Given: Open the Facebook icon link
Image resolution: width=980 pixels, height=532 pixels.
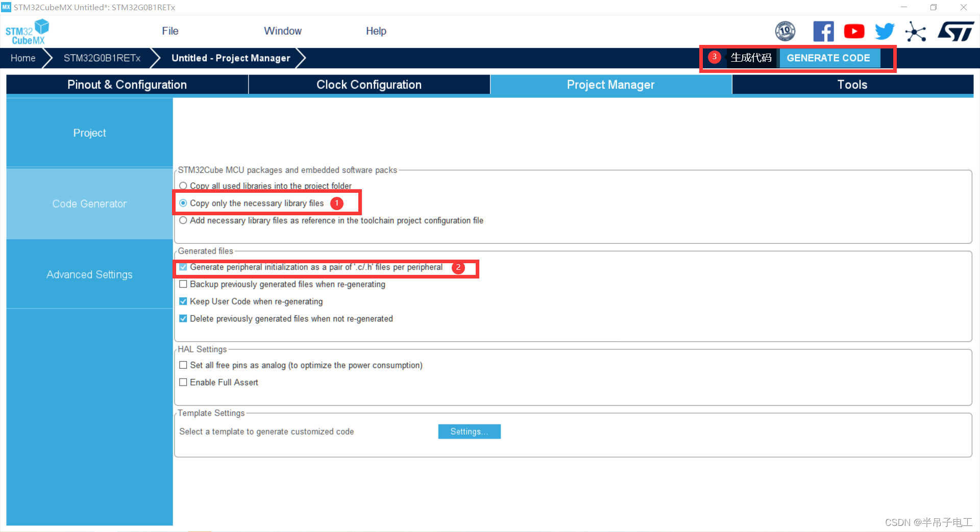Looking at the screenshot, I should tap(823, 32).
